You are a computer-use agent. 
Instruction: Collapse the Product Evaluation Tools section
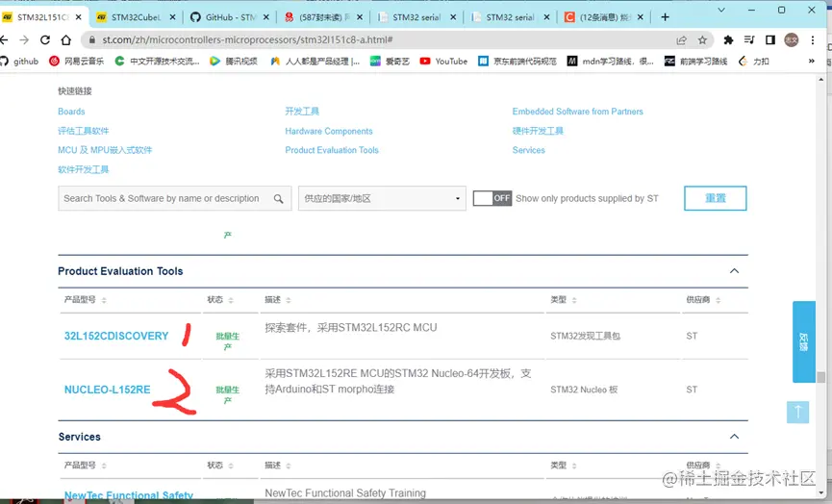click(x=734, y=271)
